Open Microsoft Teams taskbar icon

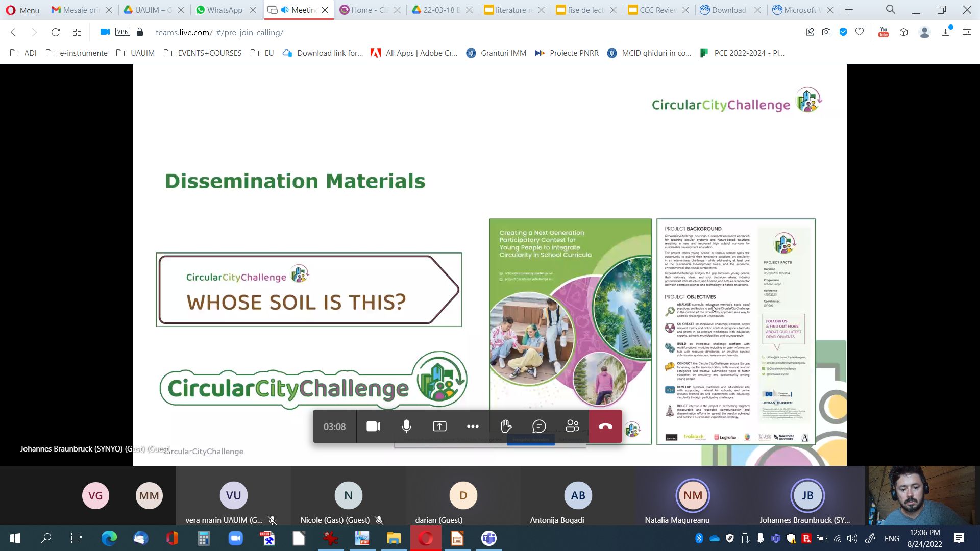[x=488, y=538]
